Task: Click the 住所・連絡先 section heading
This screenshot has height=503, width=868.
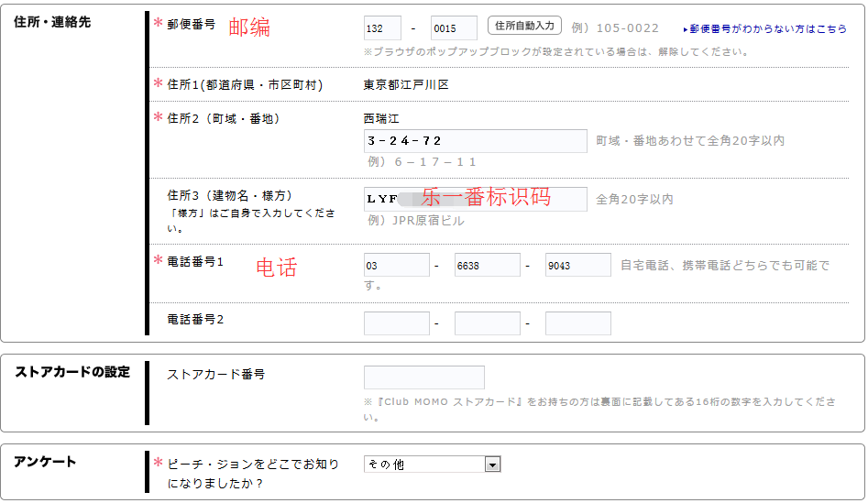Action: (x=52, y=22)
